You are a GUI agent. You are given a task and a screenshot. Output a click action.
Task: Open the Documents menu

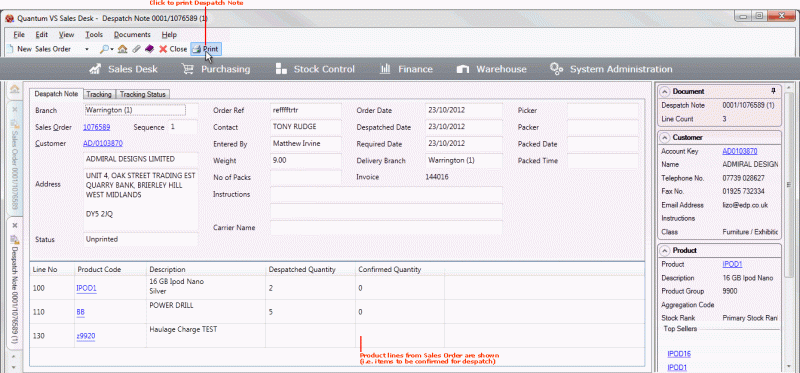pos(132,35)
